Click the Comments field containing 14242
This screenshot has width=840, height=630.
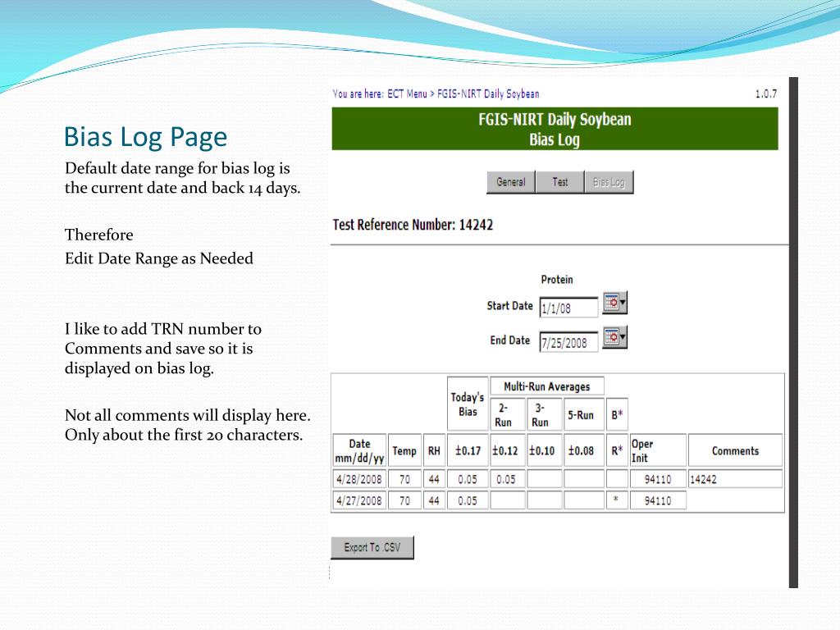coord(735,479)
